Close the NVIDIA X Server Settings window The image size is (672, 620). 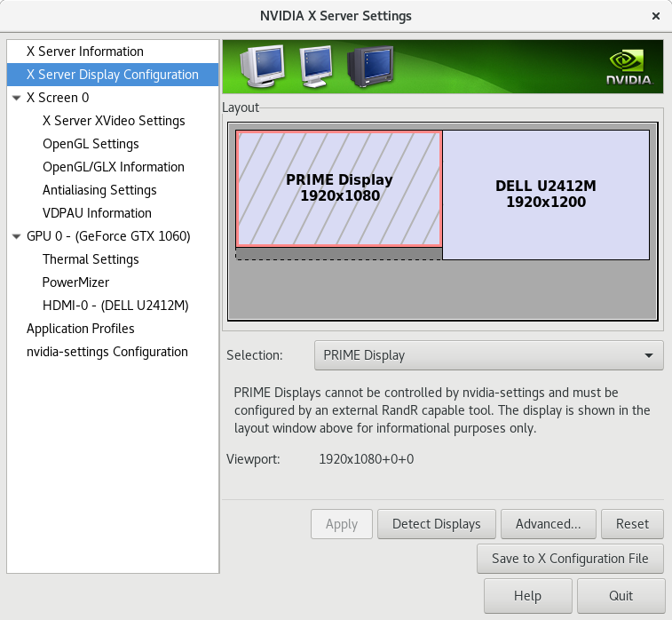[x=656, y=16]
